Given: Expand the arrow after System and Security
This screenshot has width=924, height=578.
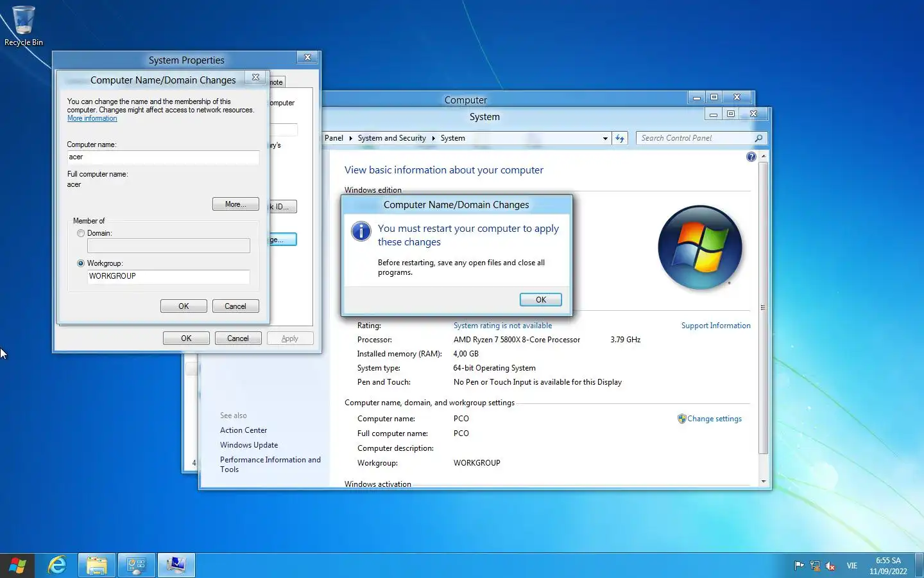Looking at the screenshot, I should (x=433, y=138).
